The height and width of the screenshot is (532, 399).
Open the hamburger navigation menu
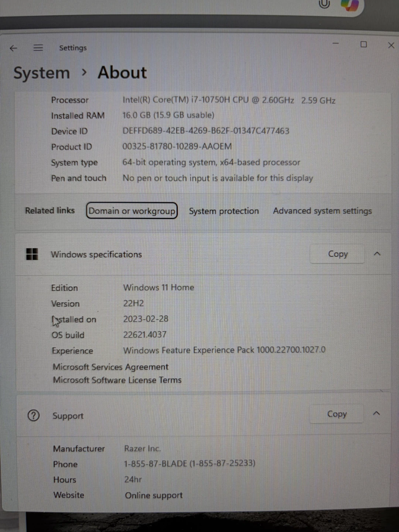click(x=38, y=48)
